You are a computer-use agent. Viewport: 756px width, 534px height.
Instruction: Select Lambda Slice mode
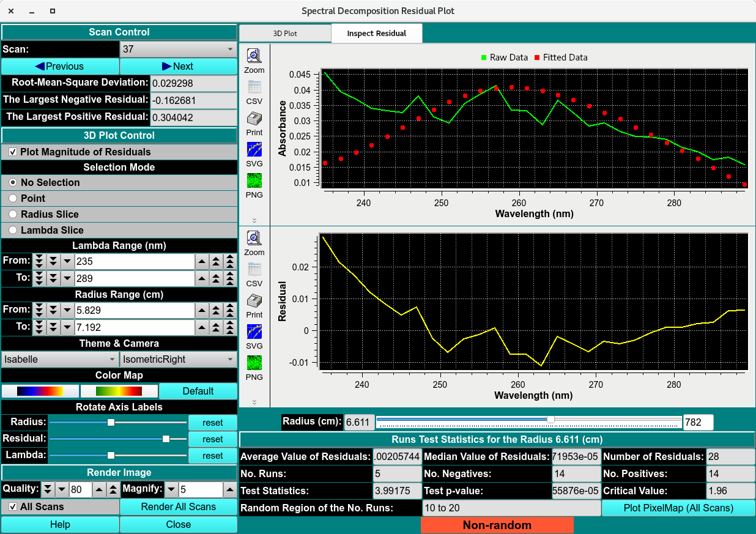13,230
